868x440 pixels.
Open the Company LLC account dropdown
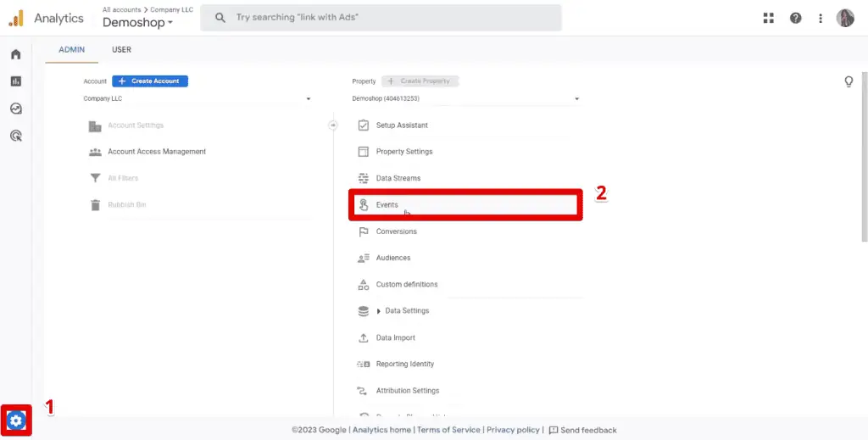pos(197,99)
